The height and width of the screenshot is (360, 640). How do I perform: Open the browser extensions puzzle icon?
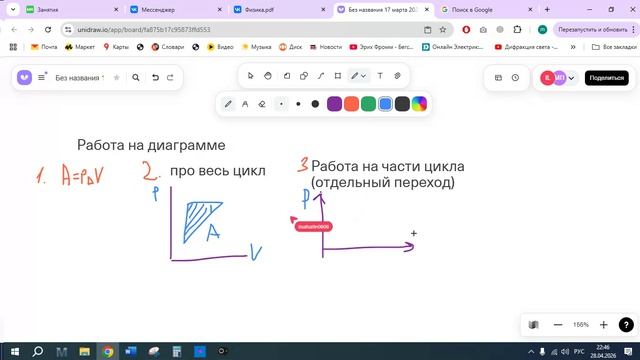tap(517, 29)
